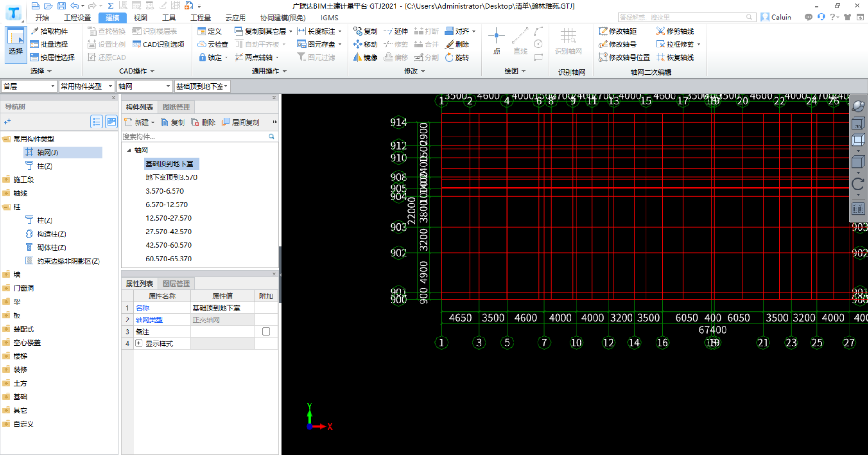This screenshot has width=868, height=455.
Task: Run 云检查 cloud check
Action: pyautogui.click(x=213, y=44)
